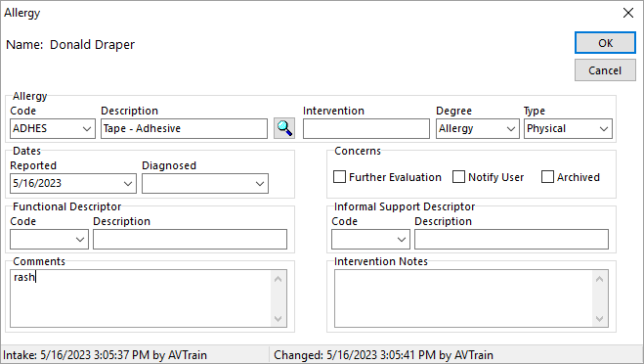Image resolution: width=644 pixels, height=364 pixels.
Task: Click the Intervention Notes scroll up arrow
Action: tap(600, 279)
